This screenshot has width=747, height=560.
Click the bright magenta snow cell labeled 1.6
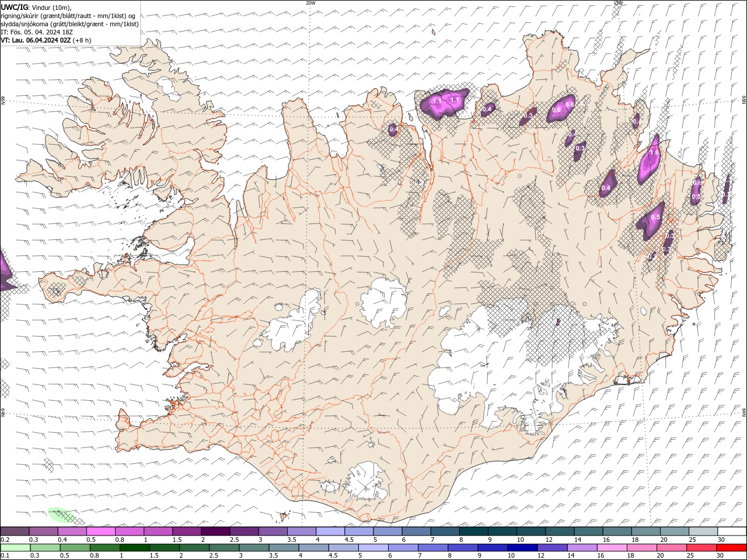649,159
